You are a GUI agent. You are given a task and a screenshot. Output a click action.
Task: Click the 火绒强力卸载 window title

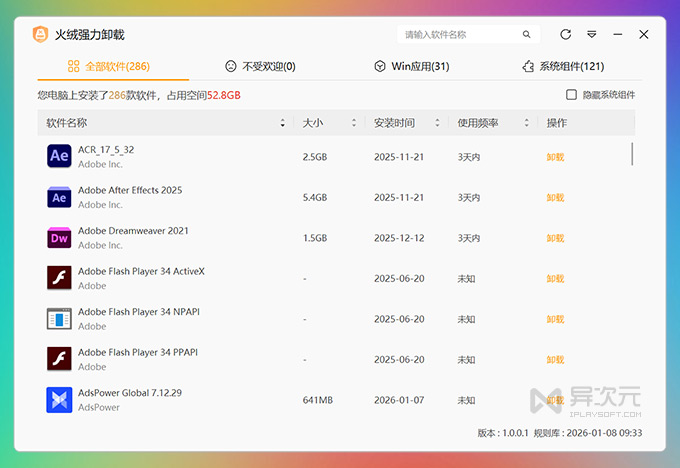click(x=90, y=35)
